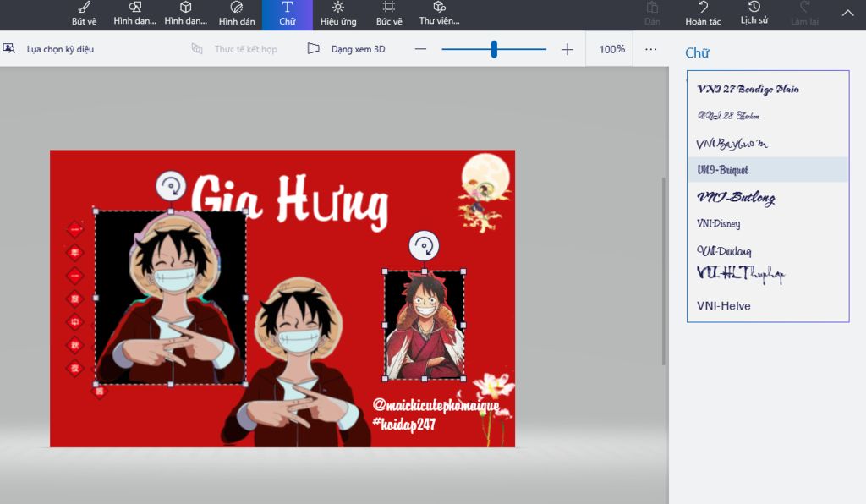Click the @maichicutephomaique text
The image size is (866, 504).
click(436, 406)
